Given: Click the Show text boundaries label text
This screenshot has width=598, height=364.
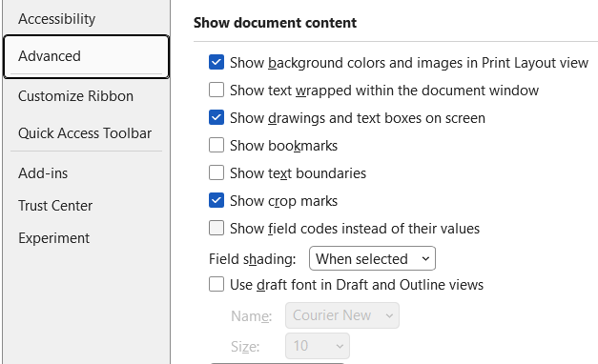Looking at the screenshot, I should tap(298, 173).
